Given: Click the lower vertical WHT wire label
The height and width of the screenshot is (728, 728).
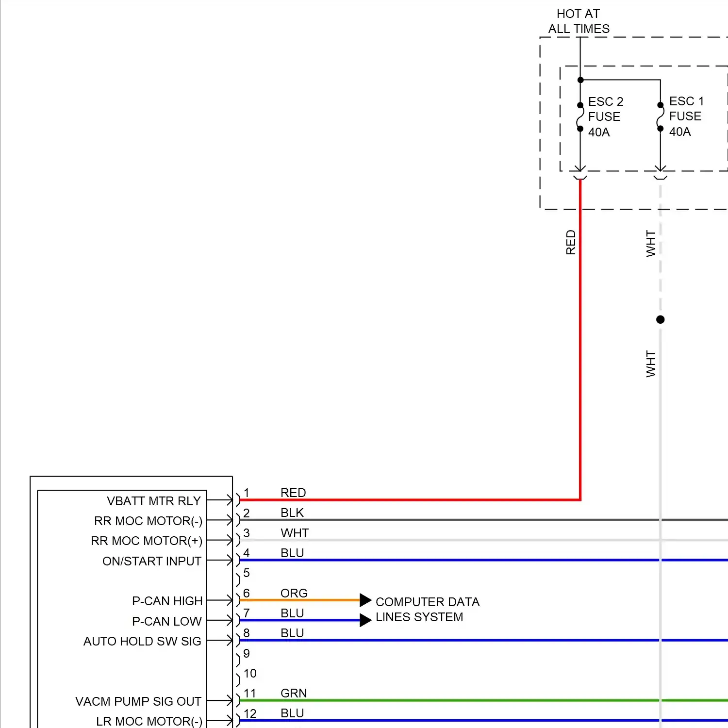Looking at the screenshot, I should [651, 364].
